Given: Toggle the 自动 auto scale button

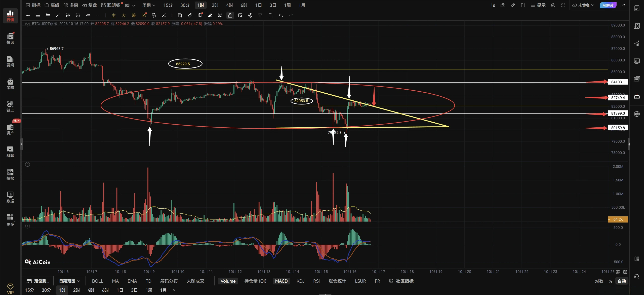Looking at the screenshot, I should click(622, 281).
